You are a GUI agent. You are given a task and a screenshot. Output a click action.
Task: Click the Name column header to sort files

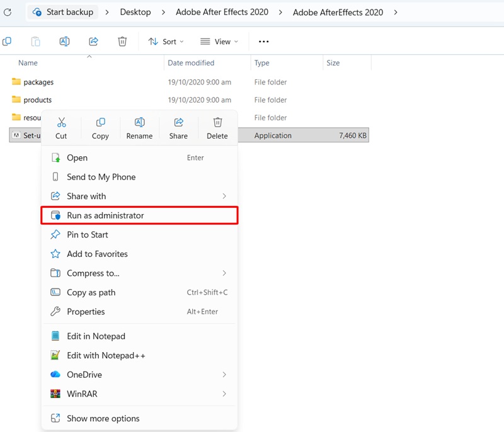(27, 63)
